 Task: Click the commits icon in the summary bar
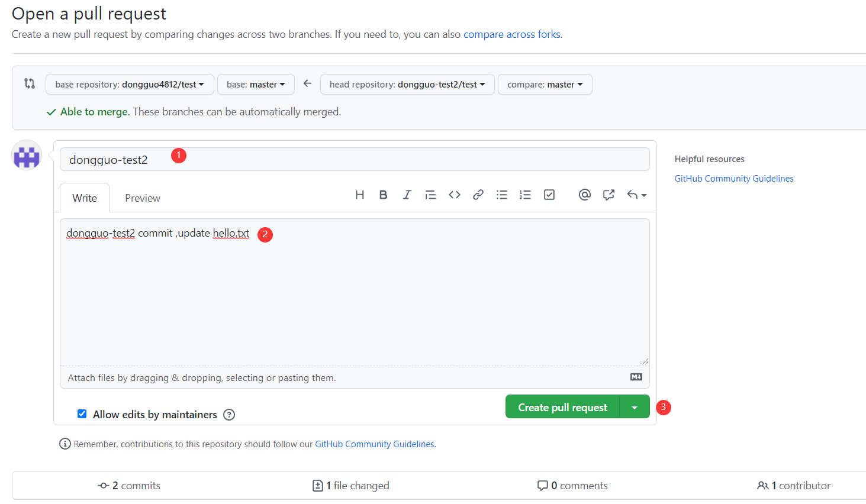104,486
